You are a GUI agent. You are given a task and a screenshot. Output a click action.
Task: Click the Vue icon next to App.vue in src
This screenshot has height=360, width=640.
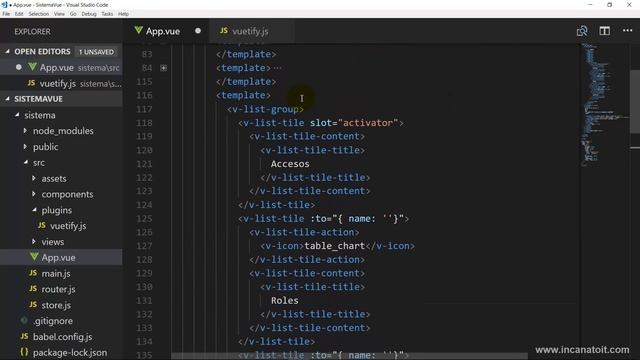(x=34, y=257)
